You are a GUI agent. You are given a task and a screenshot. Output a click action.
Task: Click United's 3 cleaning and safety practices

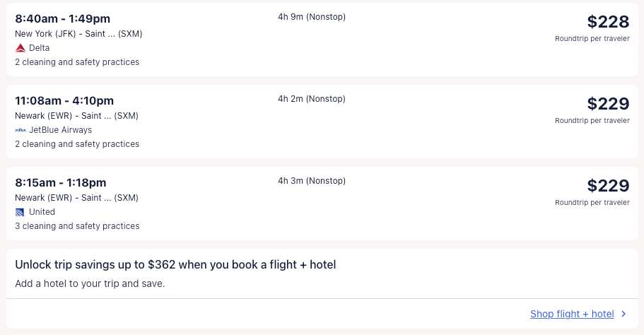coord(77,226)
